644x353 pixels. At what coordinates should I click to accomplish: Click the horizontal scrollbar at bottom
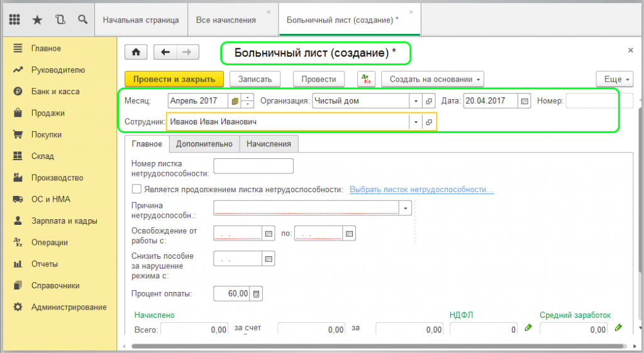click(x=377, y=345)
